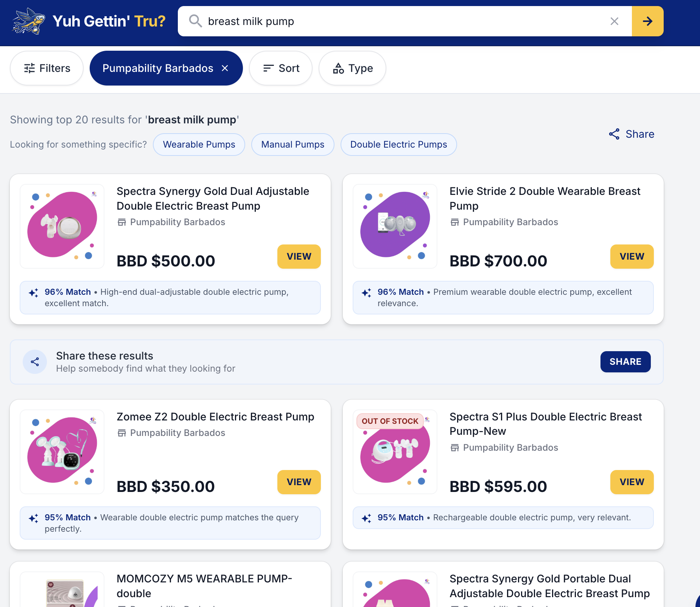
Task: Click inside the search input field
Action: pyautogui.click(x=378, y=21)
